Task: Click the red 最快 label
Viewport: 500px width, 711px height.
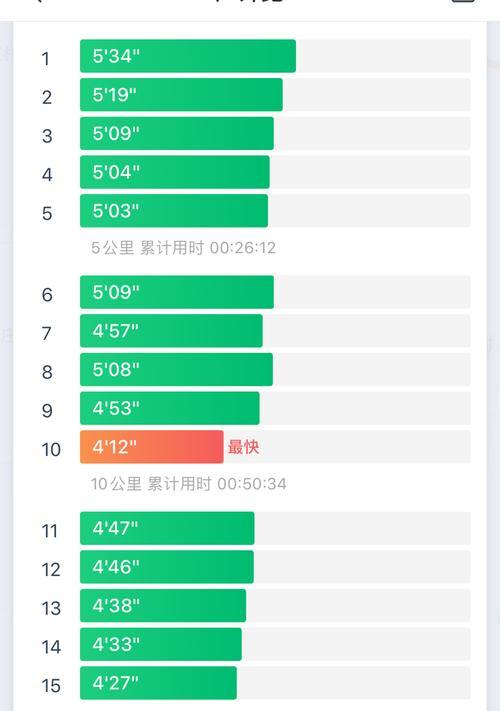Action: [x=243, y=447]
